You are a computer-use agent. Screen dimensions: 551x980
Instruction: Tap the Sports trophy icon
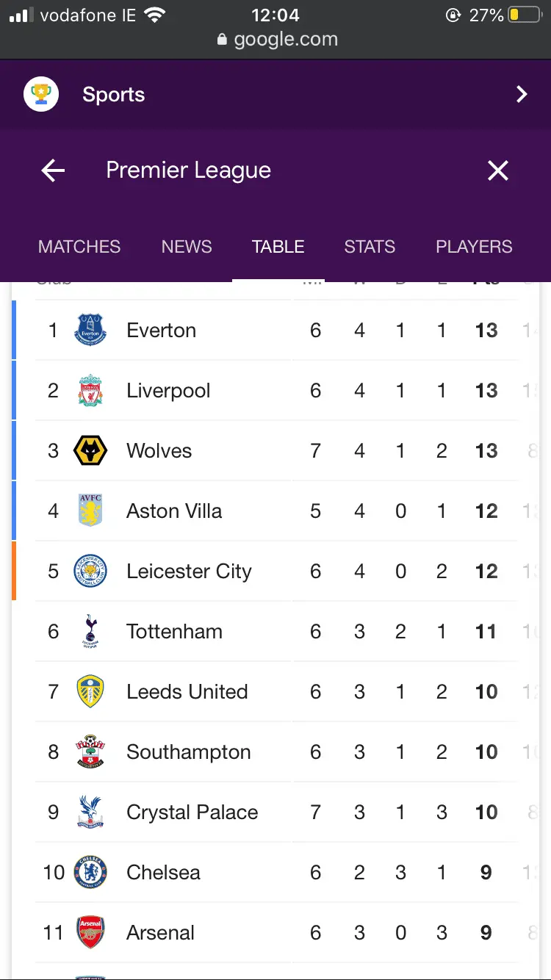pyautogui.click(x=41, y=95)
